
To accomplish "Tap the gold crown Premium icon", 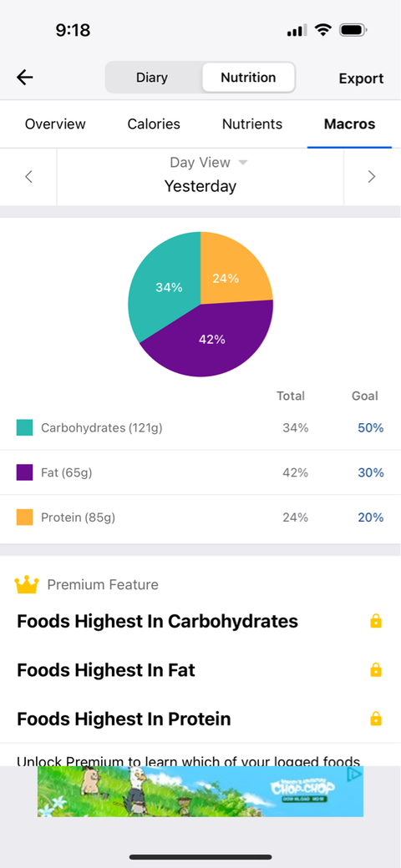I will (27, 584).
